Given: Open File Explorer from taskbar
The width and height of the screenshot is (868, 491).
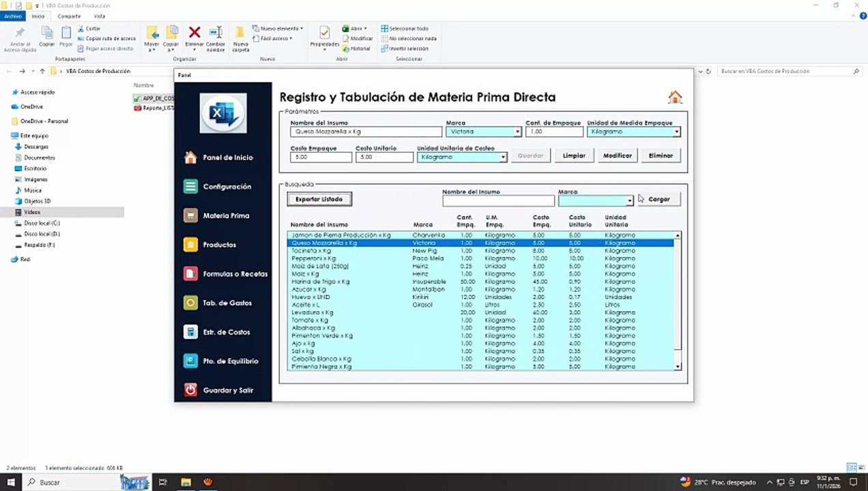Looking at the screenshot, I should [x=186, y=482].
